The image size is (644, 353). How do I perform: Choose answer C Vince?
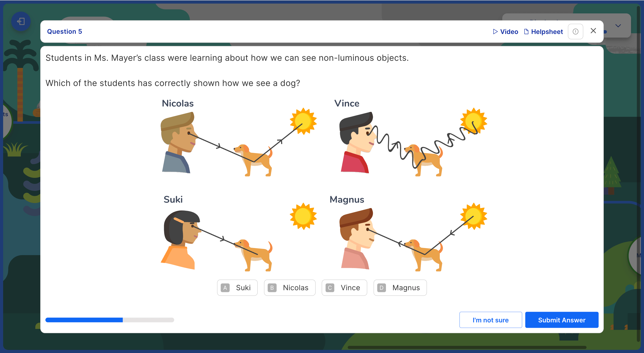(x=344, y=288)
